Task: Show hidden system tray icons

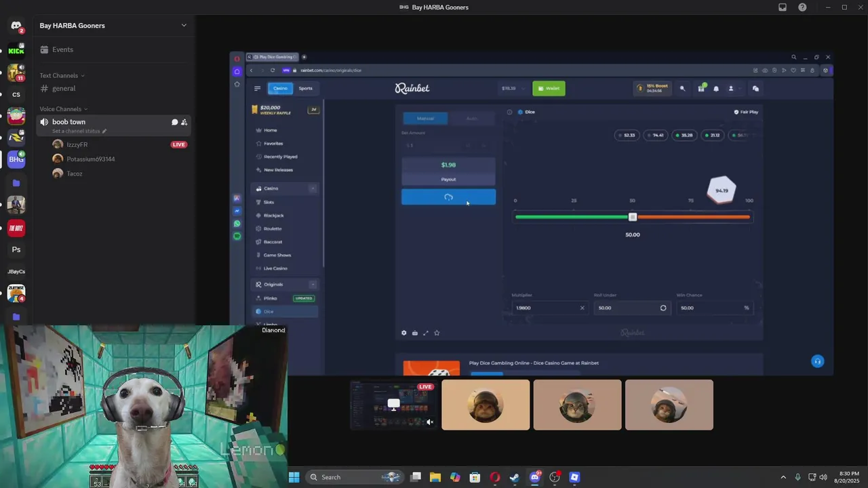Action: click(783, 477)
